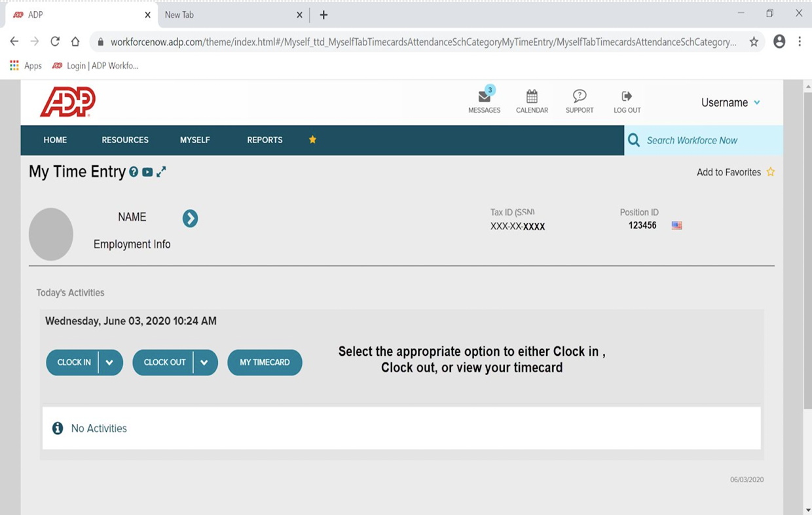This screenshot has width=812, height=515.
Task: Click the gray profile photo placeholder
Action: 51,234
